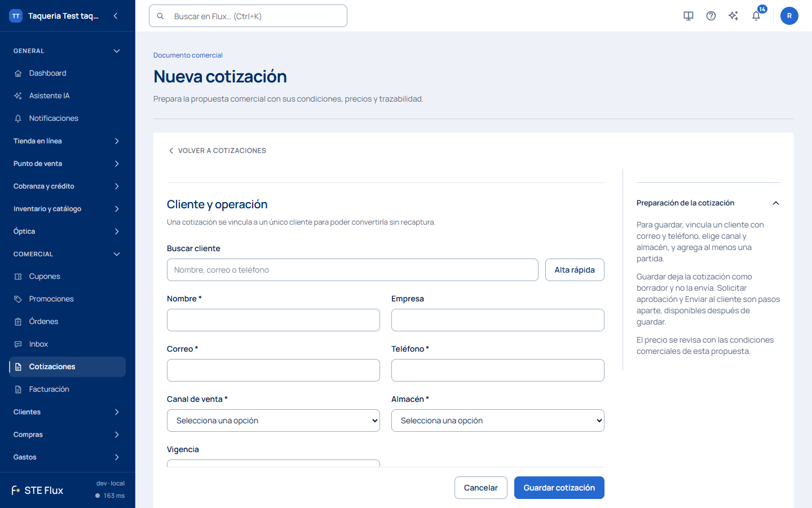Click the Buscar cliente input field

(352, 270)
